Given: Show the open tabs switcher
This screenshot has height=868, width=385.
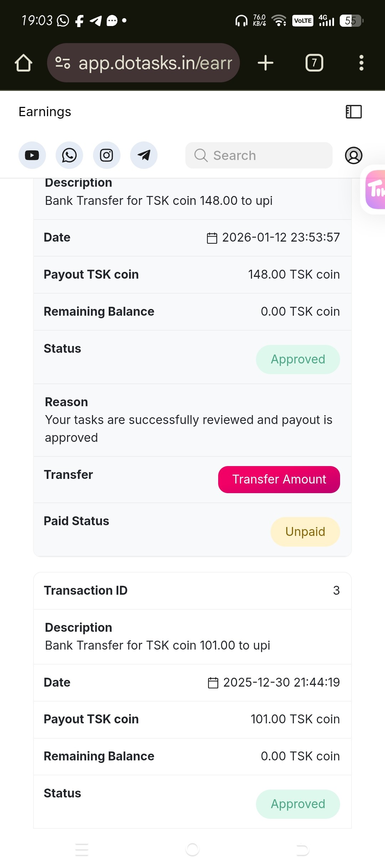Looking at the screenshot, I should pos(314,63).
